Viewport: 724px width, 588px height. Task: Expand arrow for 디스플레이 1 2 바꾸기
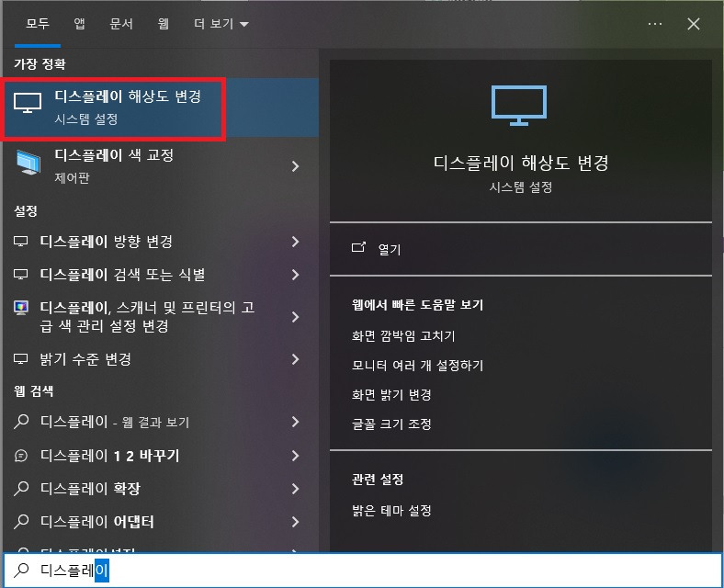(x=296, y=456)
